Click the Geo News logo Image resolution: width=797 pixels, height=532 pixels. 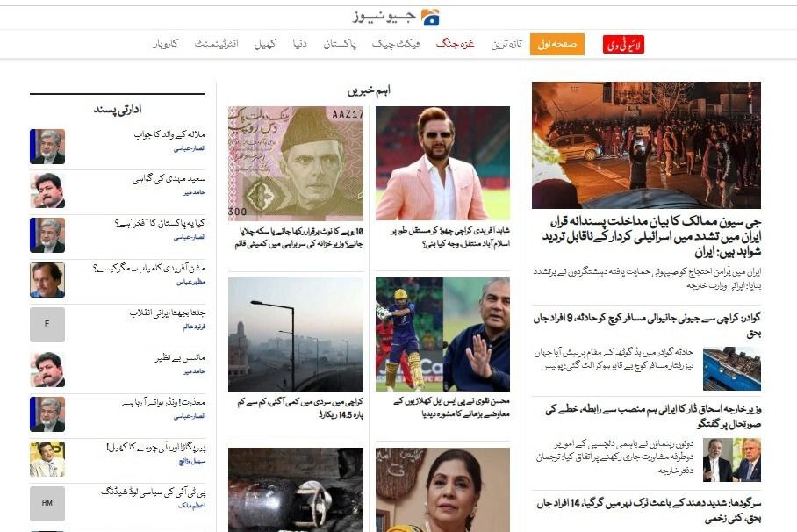[x=397, y=18]
